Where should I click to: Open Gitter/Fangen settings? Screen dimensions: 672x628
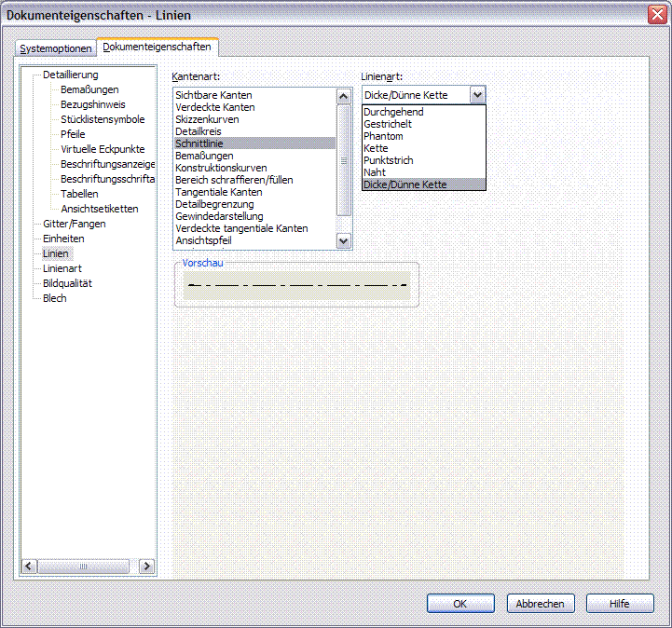tap(75, 224)
